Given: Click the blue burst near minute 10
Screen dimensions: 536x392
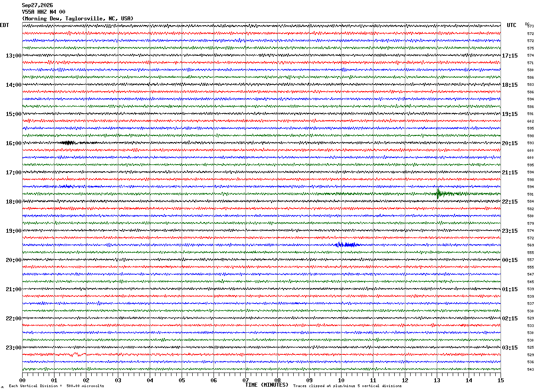Looking at the screenshot, I should pos(346,244).
